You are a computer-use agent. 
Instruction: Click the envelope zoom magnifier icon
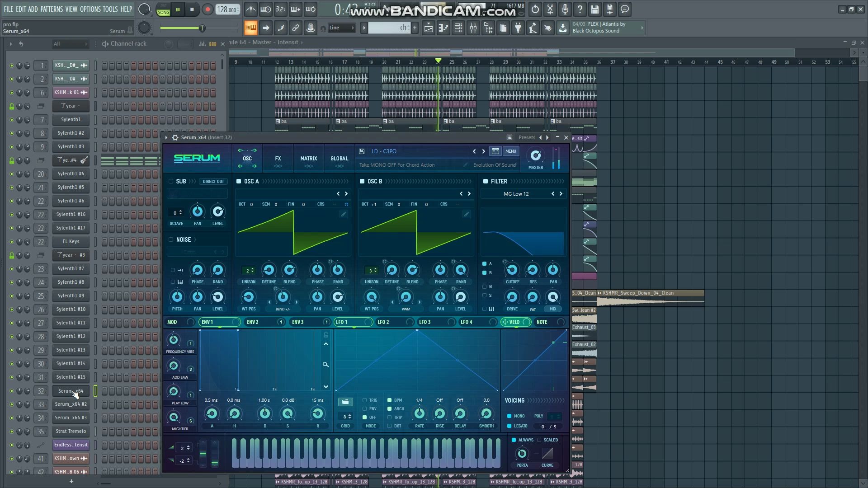pos(325,365)
